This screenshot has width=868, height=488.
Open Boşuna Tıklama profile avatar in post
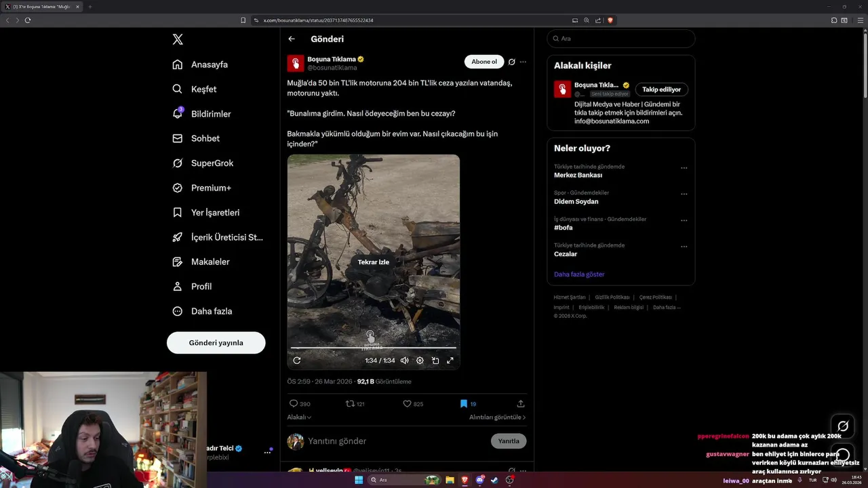click(x=296, y=63)
